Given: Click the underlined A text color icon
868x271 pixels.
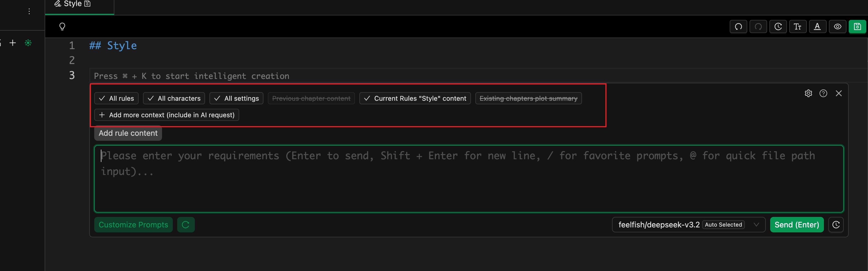Looking at the screenshot, I should (817, 27).
